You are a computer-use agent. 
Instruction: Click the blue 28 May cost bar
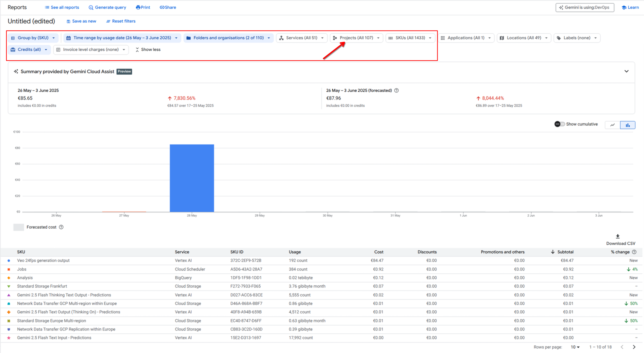pyautogui.click(x=192, y=178)
